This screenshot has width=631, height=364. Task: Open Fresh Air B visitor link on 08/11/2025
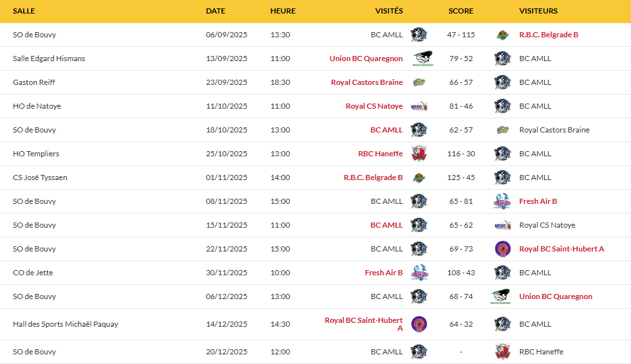tap(538, 201)
